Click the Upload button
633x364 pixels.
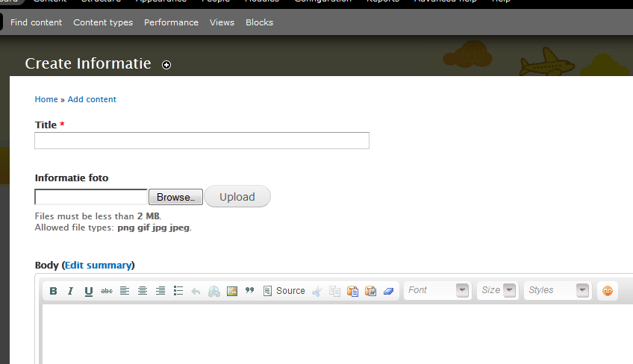coord(237,196)
